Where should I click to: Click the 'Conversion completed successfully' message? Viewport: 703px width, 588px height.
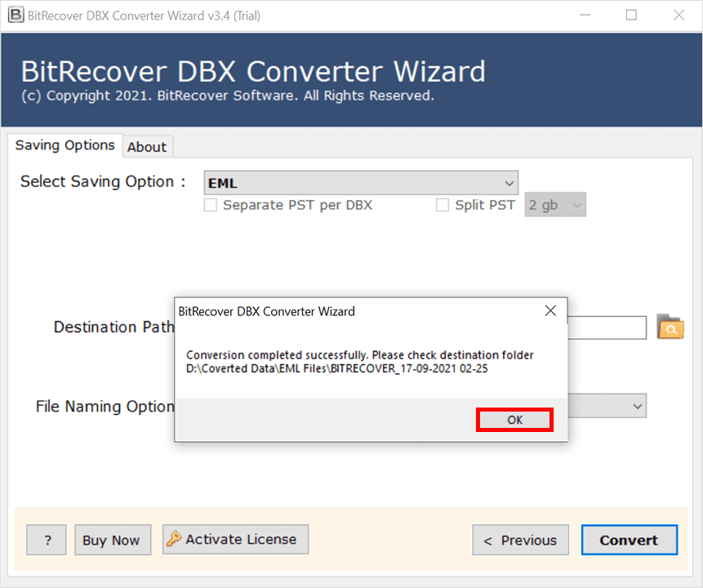[x=277, y=355]
